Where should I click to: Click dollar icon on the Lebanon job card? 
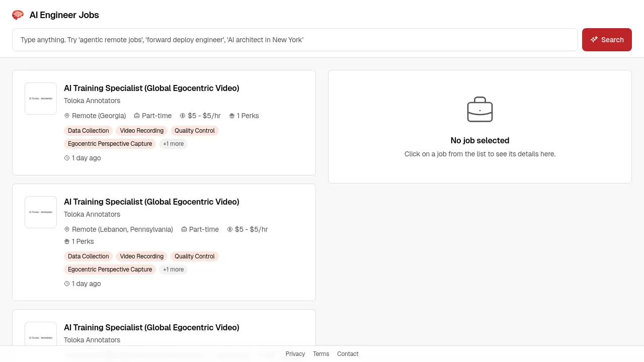tap(230, 229)
